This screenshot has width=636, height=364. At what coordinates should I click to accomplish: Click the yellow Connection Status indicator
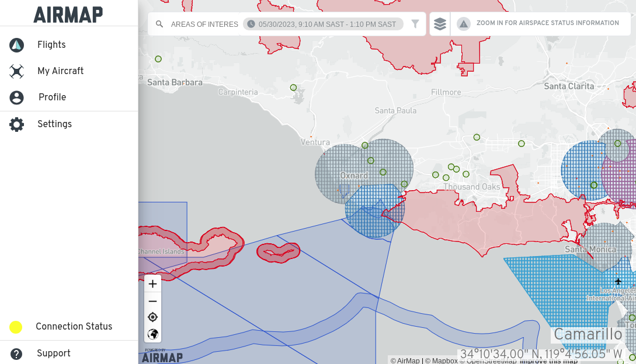[16, 327]
